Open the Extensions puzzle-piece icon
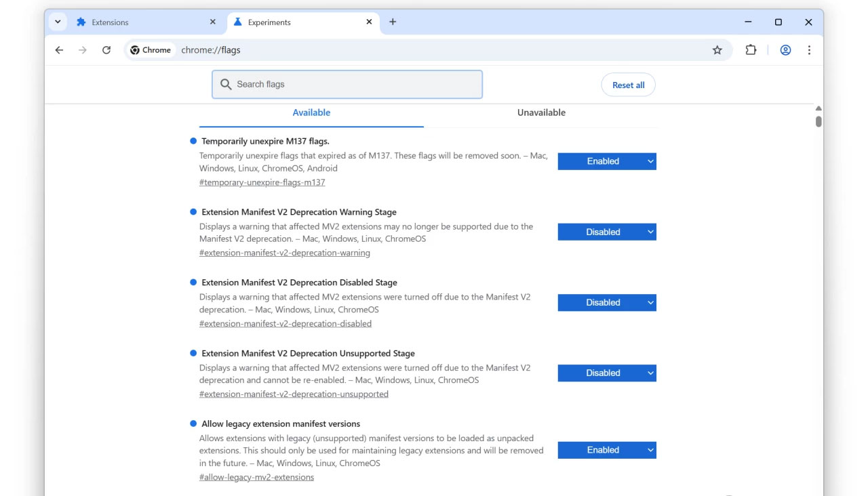 coord(751,49)
